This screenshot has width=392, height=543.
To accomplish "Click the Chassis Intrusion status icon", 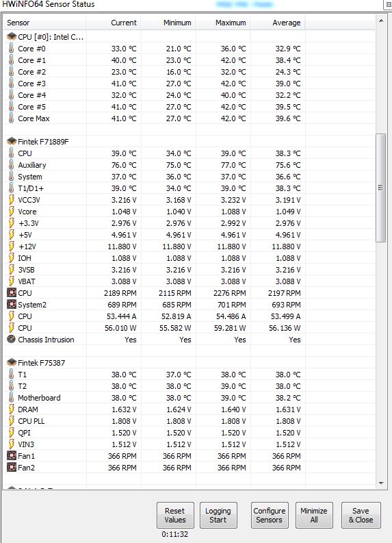I will (12, 340).
